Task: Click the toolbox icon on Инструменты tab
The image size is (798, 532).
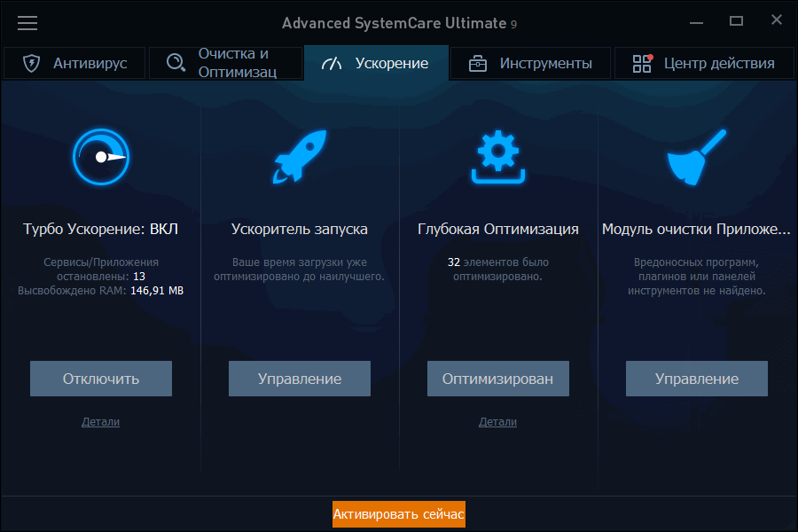Action: (478, 63)
